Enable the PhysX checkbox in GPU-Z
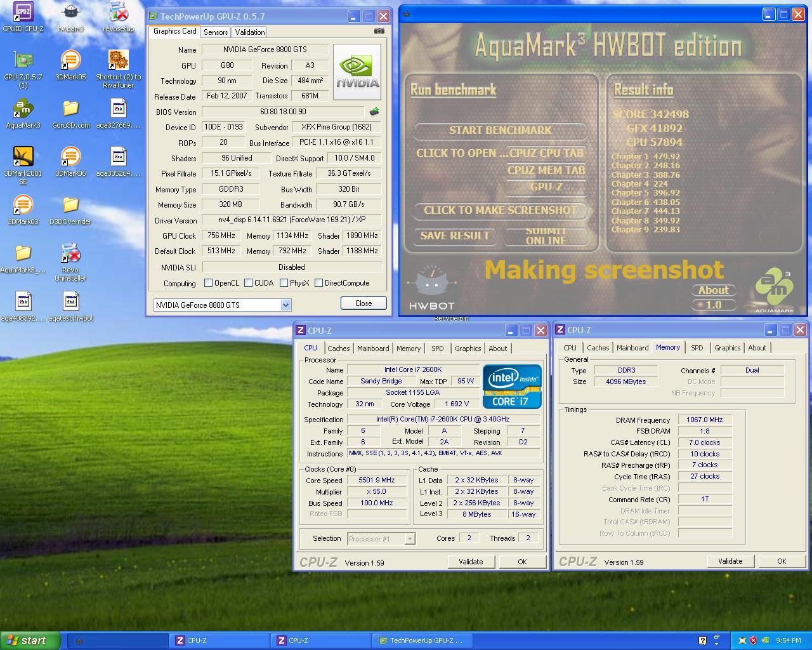812x650 pixels. point(284,283)
